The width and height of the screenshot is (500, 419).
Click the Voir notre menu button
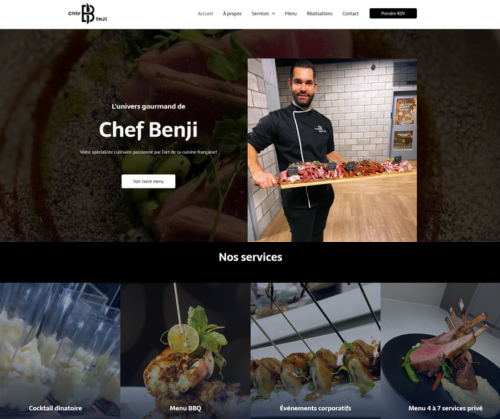[x=148, y=181]
